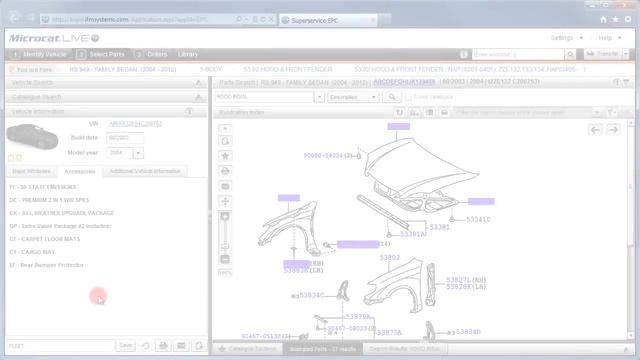Open the Library tab
This screenshot has height=360, width=640.
click(x=188, y=54)
